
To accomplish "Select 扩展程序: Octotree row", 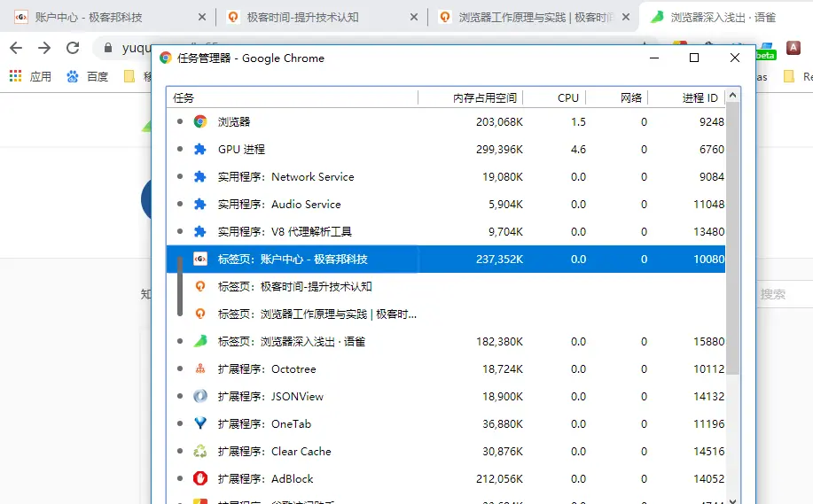I will [446, 368].
